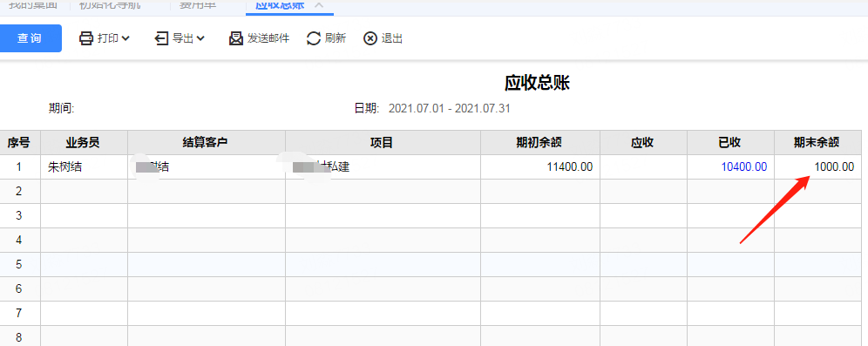Click the chevron beside 应收总账 tab
868x346 pixels.
[318, 5]
